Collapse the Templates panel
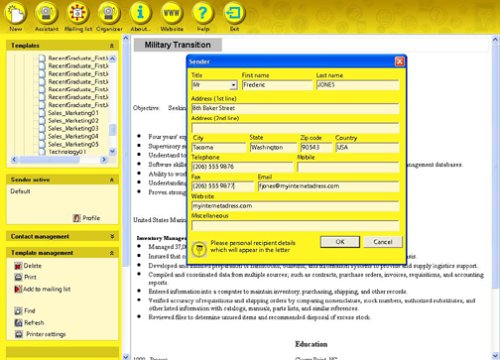 [112, 46]
